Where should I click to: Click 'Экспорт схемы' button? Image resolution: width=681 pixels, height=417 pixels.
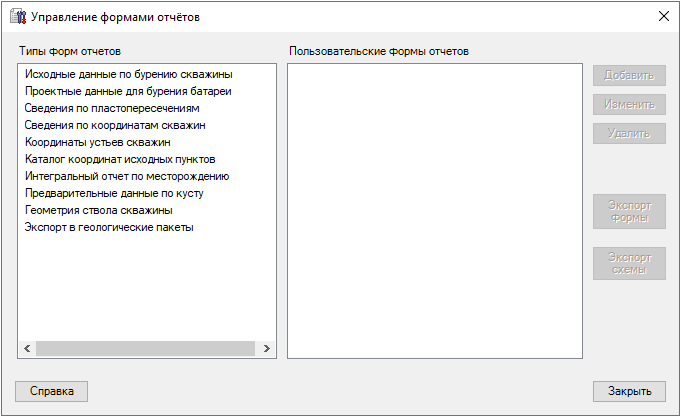click(629, 263)
